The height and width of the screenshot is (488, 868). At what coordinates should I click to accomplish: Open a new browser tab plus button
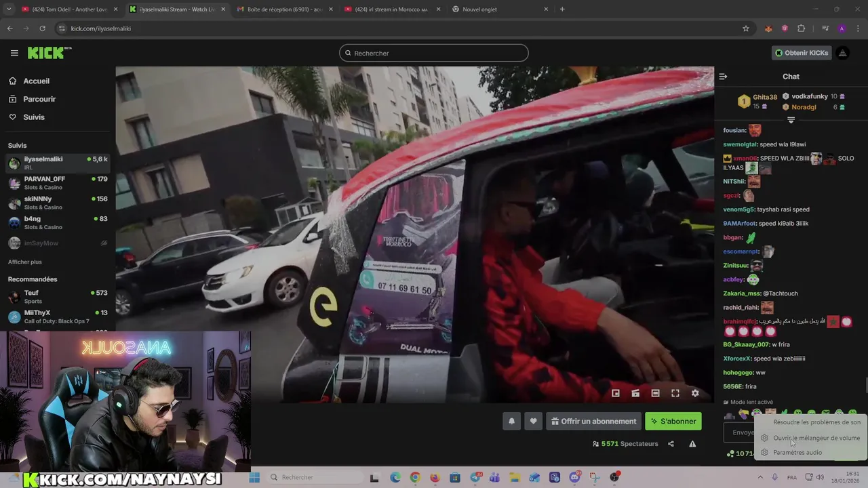[x=562, y=9]
